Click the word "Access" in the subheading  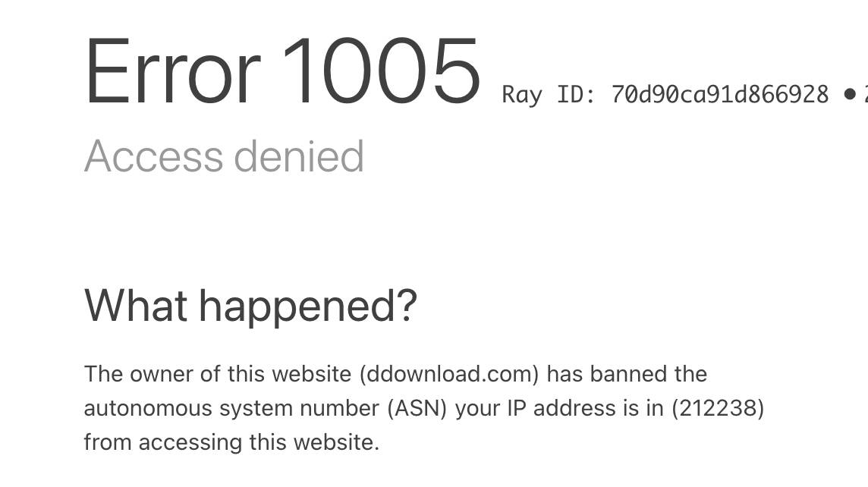[x=154, y=156]
